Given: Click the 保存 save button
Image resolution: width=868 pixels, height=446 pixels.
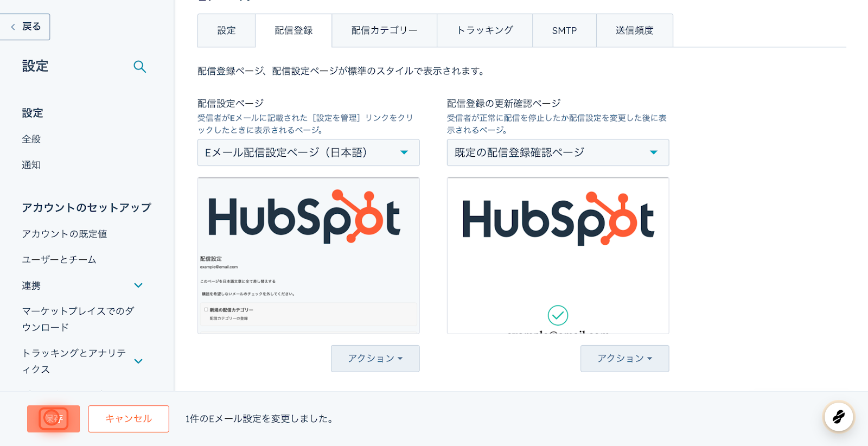Looking at the screenshot, I should [54, 419].
